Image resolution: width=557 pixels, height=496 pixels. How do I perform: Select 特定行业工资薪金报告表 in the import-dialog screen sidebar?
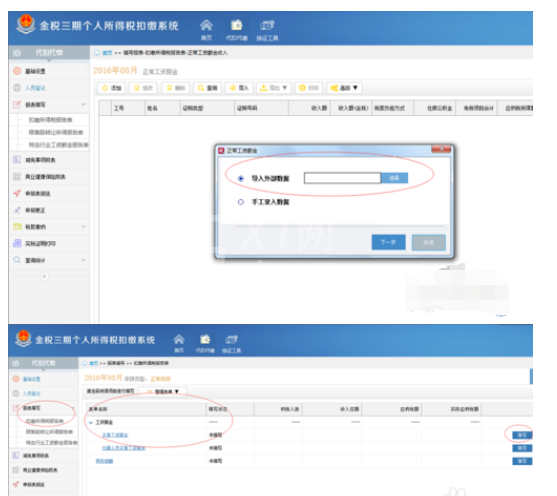click(59, 145)
